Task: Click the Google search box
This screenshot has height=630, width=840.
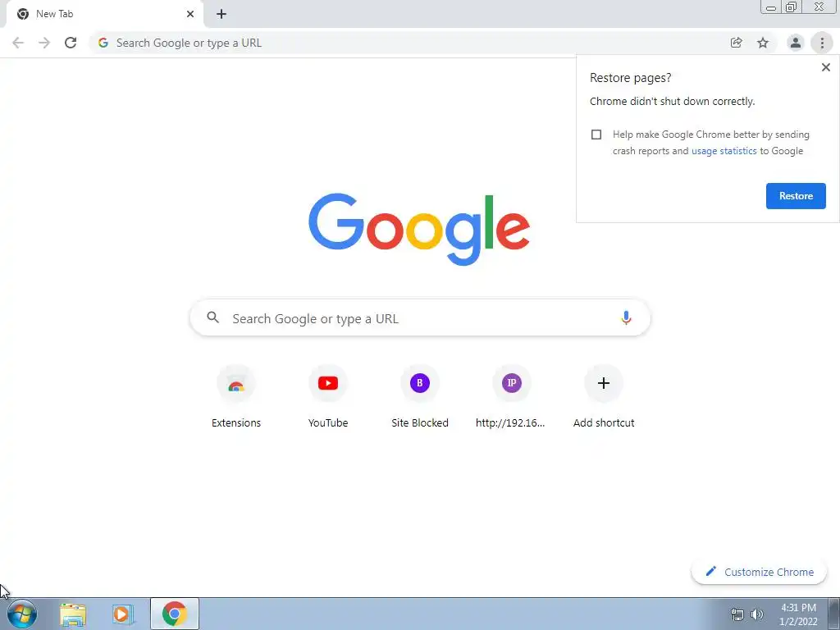Action: tap(420, 318)
